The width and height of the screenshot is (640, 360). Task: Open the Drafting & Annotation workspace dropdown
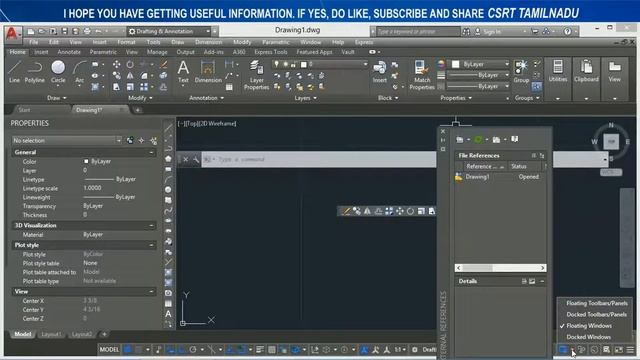169,31
